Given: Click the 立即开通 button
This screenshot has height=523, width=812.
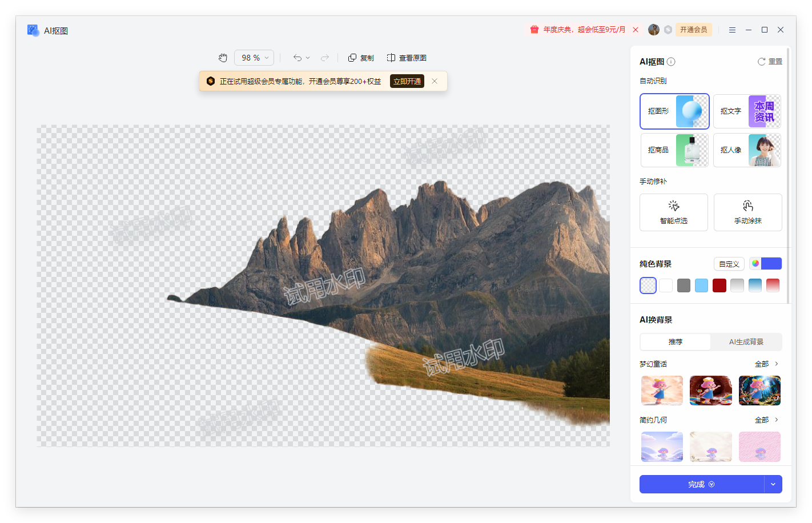Looking at the screenshot, I should [407, 81].
